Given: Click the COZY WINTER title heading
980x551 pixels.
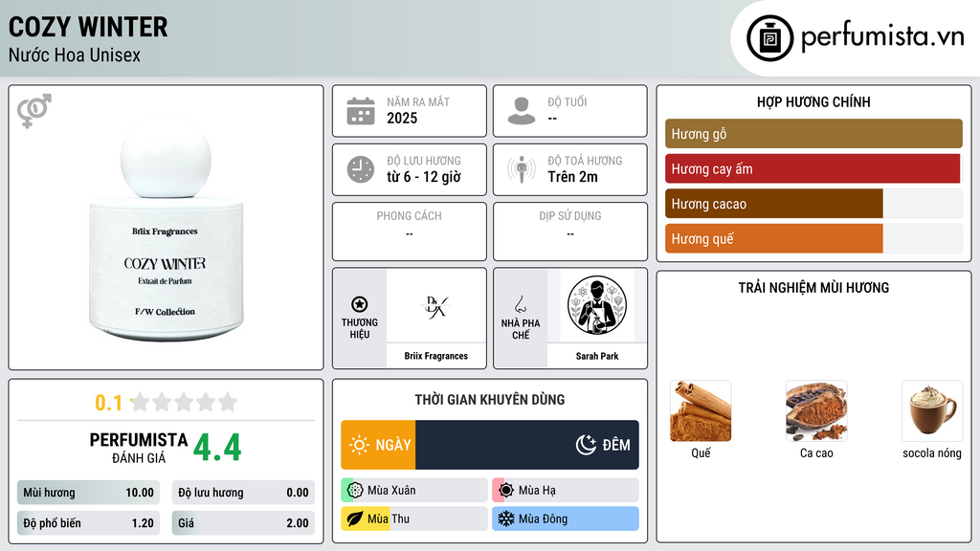Looking at the screenshot, I should pyautogui.click(x=88, y=28).
